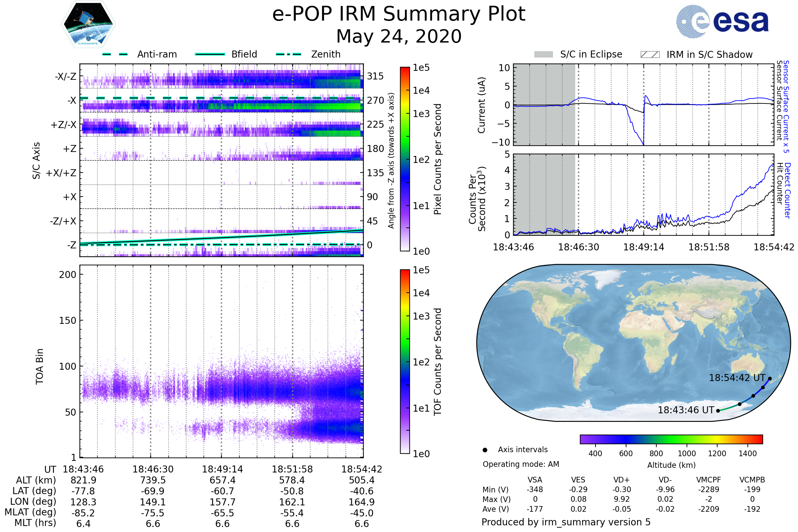798x532 pixels.
Task: Click the Altitude (km) rainbow colorbar
Action: [671, 439]
